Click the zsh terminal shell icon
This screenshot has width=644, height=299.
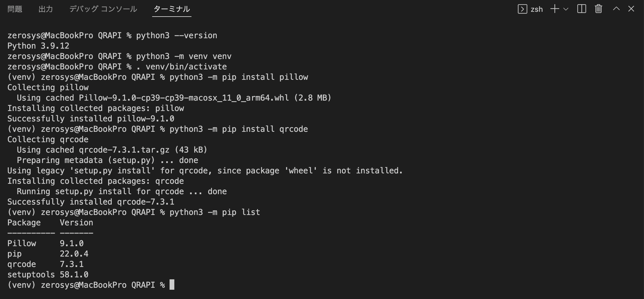tap(522, 9)
